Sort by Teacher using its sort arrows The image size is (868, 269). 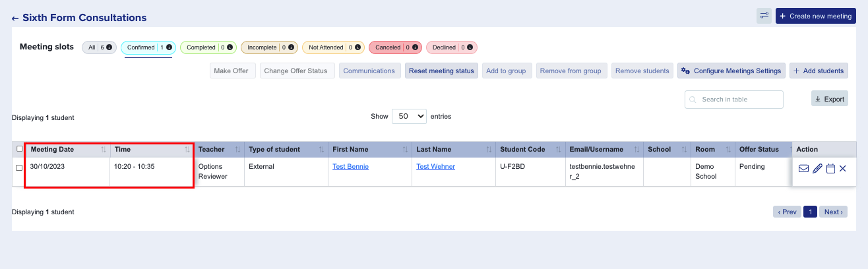237,150
